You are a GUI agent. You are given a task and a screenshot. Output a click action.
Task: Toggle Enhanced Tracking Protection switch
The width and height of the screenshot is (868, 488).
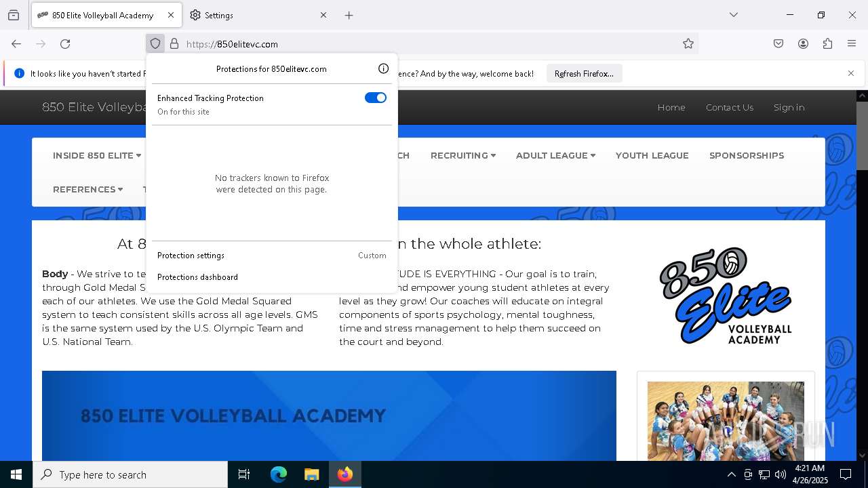coord(376,98)
